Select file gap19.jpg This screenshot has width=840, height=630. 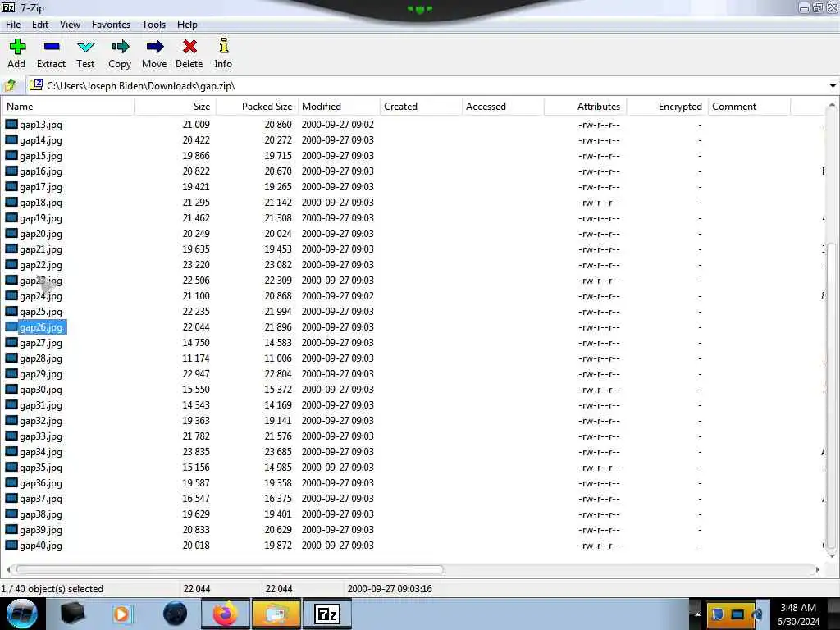[x=41, y=218]
